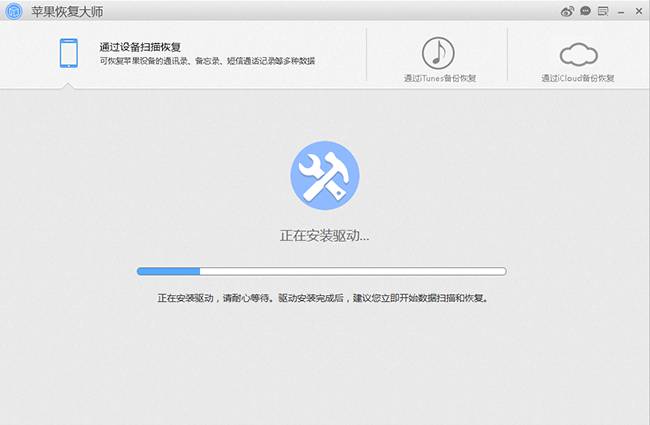
Task: Click the iCloud cloud icon
Action: 578,53
